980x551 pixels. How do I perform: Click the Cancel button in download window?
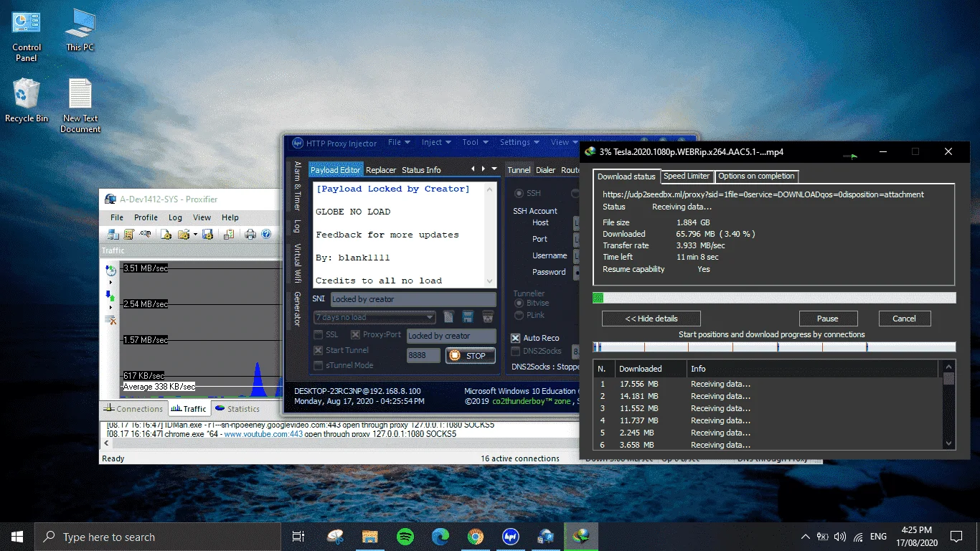click(x=904, y=319)
